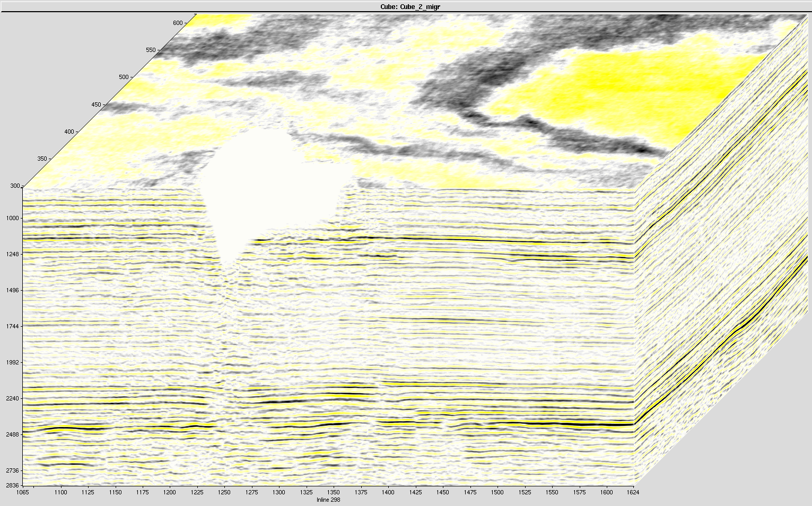This screenshot has width=812, height=506.
Task: Pick trace number 1065 on bottom axis
Action: tap(23, 492)
